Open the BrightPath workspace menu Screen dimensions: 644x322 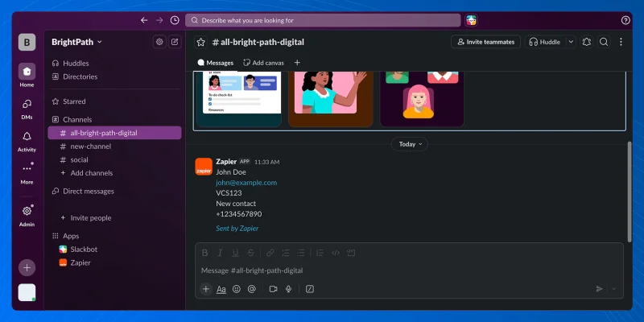tap(76, 42)
